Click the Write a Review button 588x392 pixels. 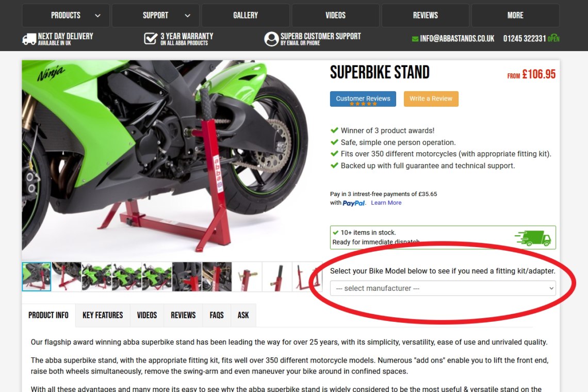tap(431, 99)
